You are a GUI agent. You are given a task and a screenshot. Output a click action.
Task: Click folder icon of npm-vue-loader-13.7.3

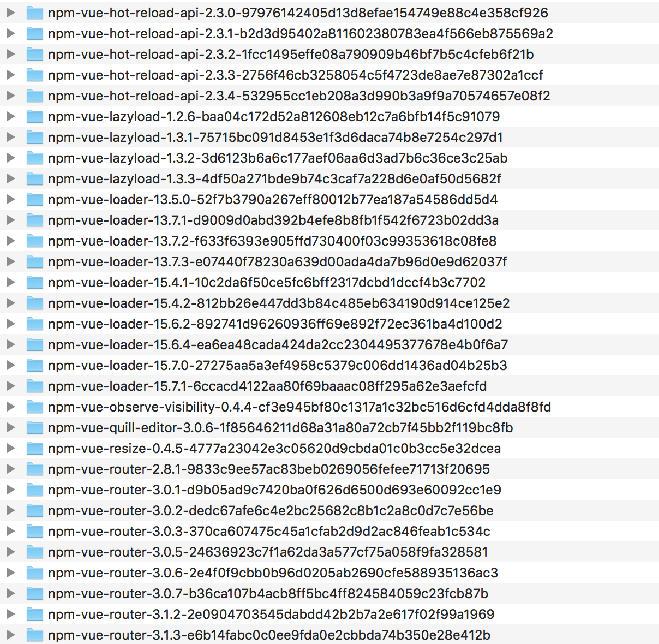pos(35,261)
